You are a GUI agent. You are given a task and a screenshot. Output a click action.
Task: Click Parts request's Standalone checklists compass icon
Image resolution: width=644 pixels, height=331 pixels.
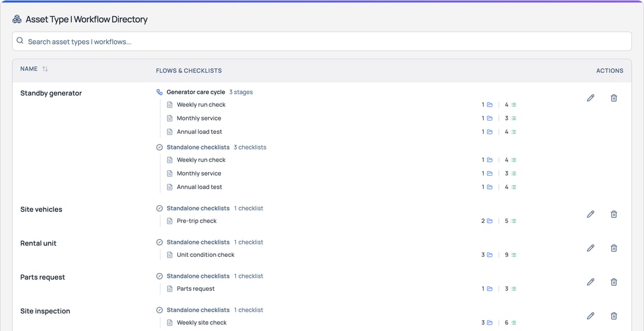(160, 276)
